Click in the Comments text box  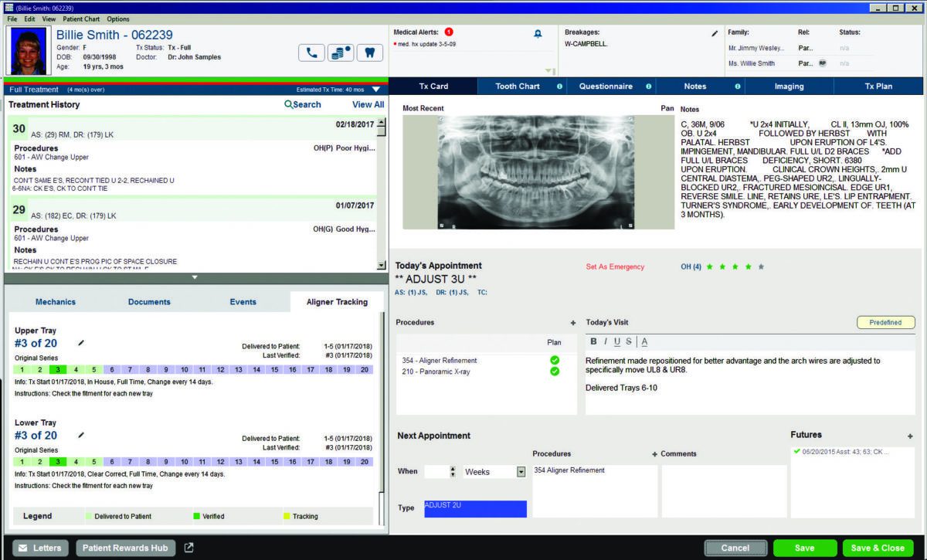pos(722,490)
